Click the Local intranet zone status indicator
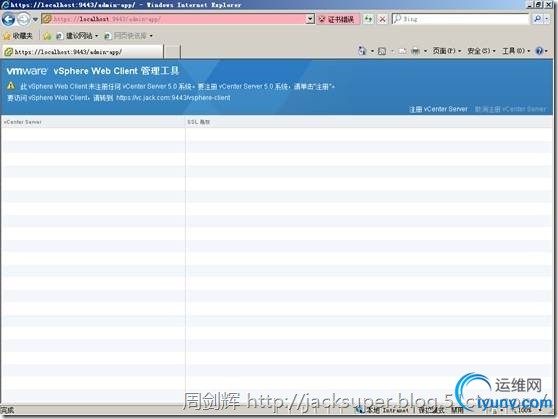This screenshot has height=419, width=558. tap(383, 410)
